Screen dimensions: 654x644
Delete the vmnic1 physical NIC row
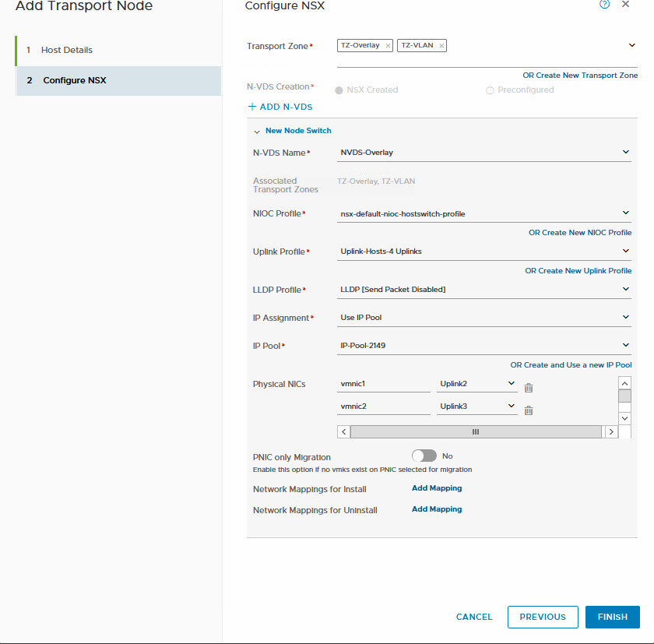click(529, 388)
